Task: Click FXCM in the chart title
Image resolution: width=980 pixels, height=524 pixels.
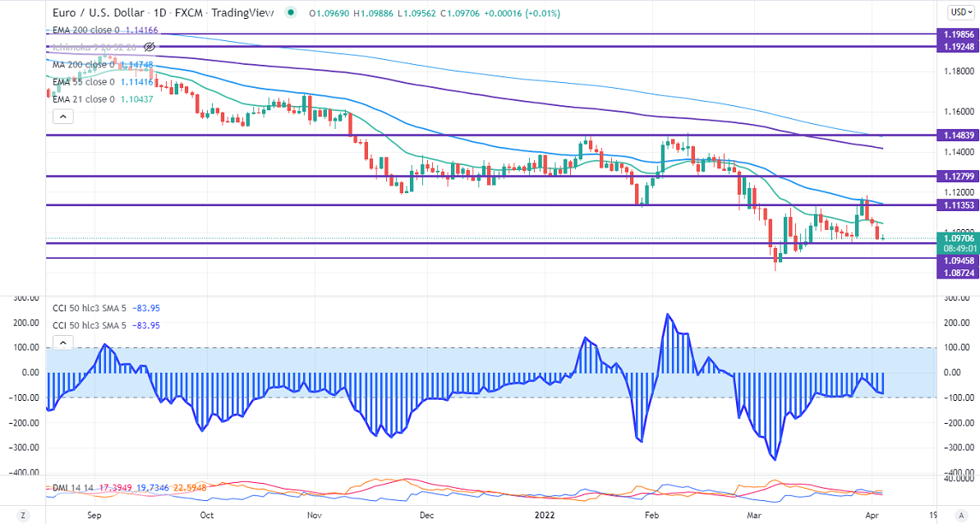Action: [189, 13]
